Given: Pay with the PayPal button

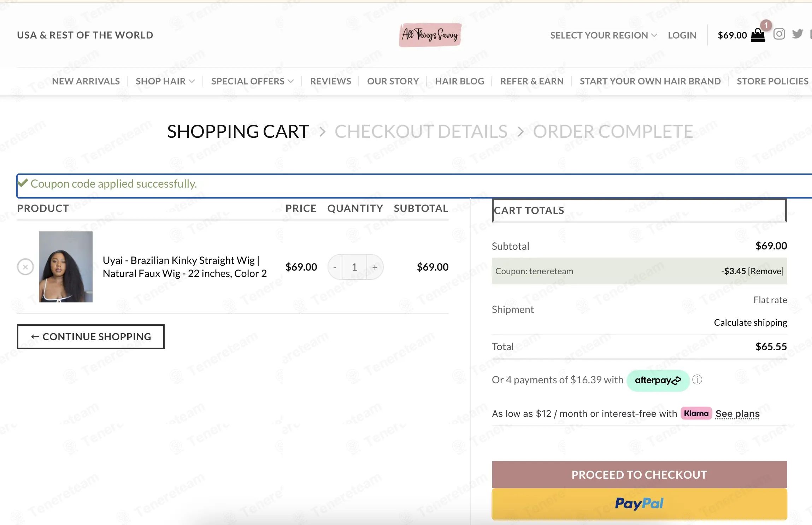Looking at the screenshot, I should pos(639,504).
